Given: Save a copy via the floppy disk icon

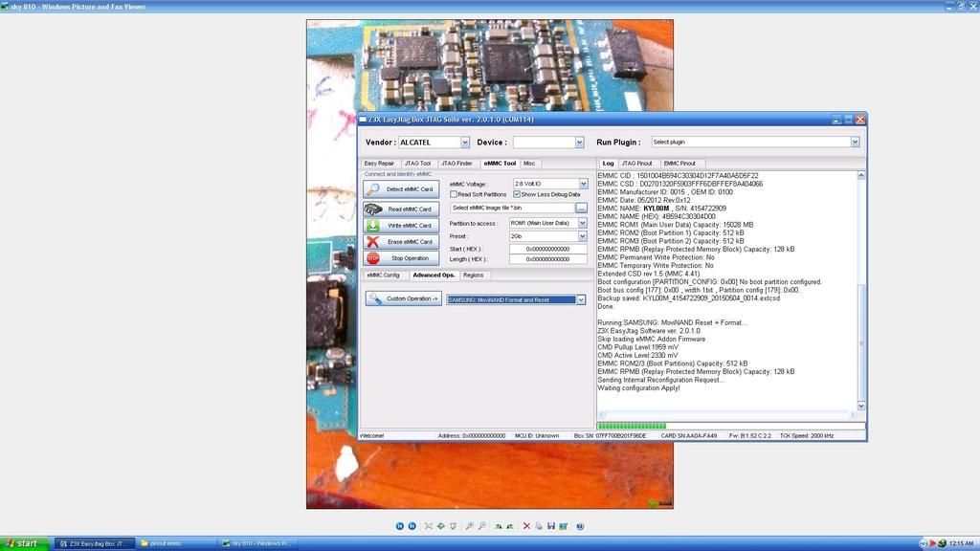Looking at the screenshot, I should pyautogui.click(x=551, y=526).
